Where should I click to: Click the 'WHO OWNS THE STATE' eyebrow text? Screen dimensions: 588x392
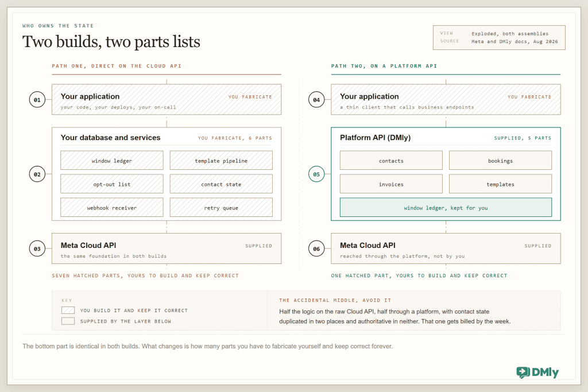click(58, 26)
